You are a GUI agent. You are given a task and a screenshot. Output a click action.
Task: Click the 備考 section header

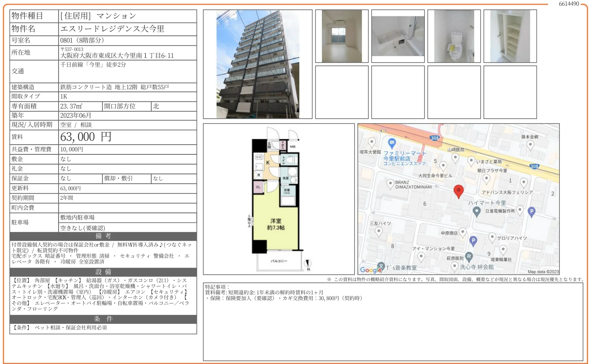[103, 236]
